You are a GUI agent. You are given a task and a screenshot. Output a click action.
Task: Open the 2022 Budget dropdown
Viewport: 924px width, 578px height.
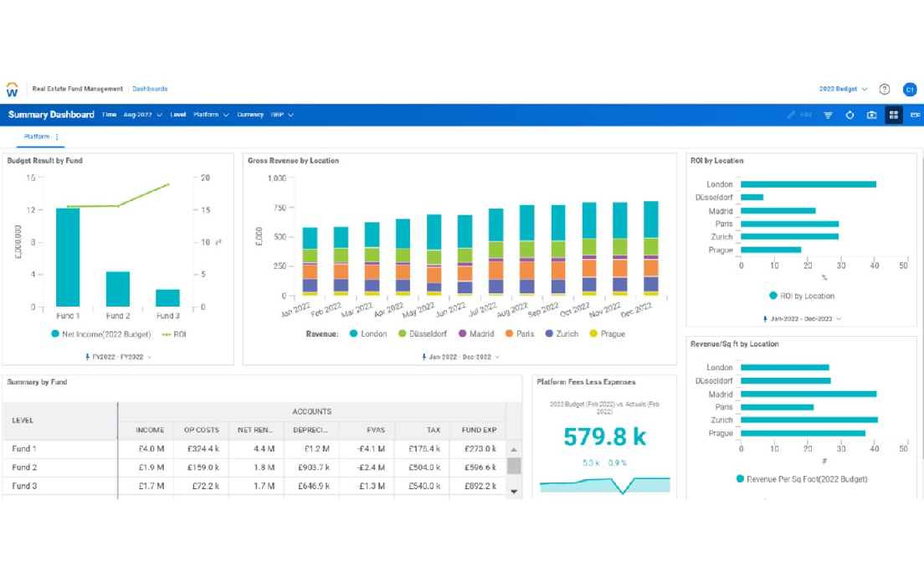coord(844,89)
